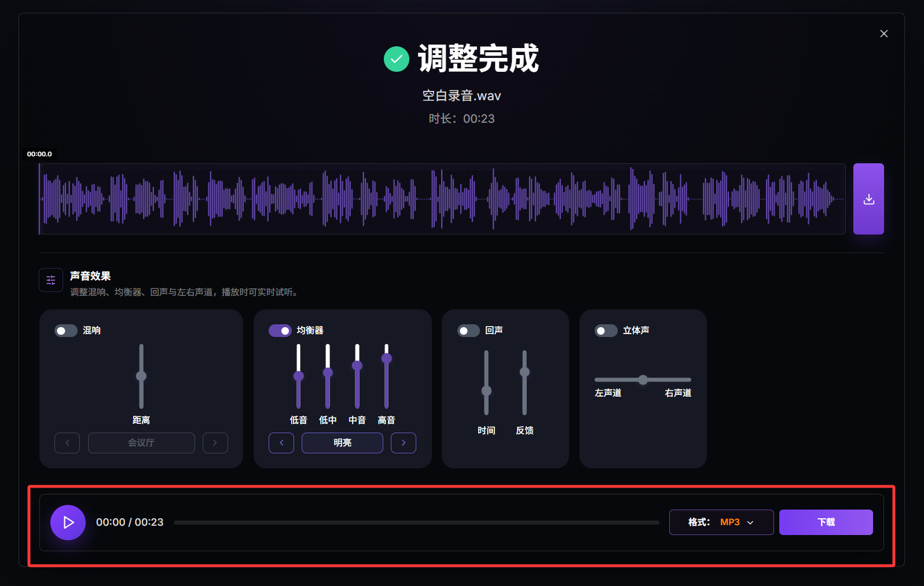Close the dialog with the X icon
Screen dimensions: 924x586
click(x=884, y=34)
